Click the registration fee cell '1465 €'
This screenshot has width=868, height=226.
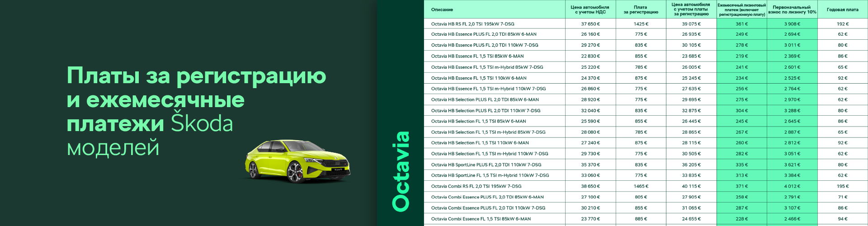[x=641, y=186]
